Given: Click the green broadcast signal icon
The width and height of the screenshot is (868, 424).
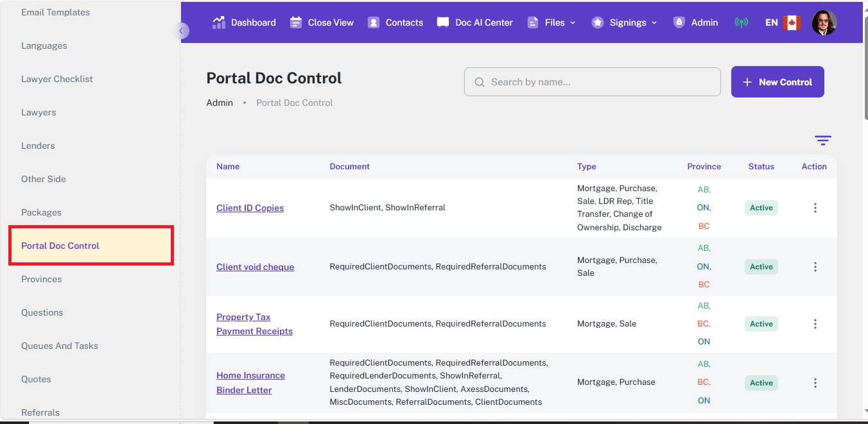Looking at the screenshot, I should coord(742,22).
